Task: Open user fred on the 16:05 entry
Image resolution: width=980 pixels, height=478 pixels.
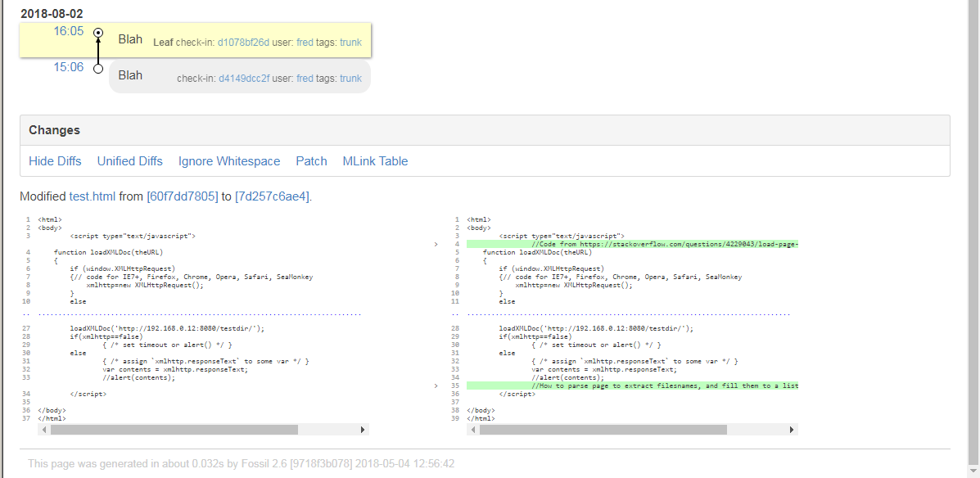Action: 305,43
